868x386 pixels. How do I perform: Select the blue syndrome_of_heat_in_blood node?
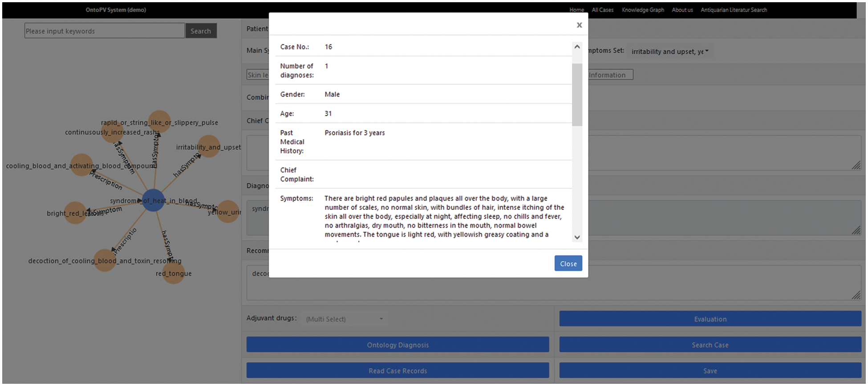(x=153, y=200)
